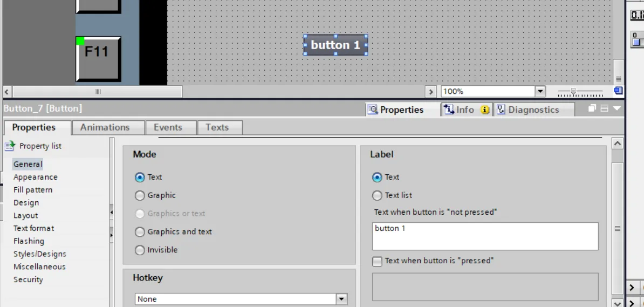Click the editor horizontal scrollbar thumb
The height and width of the screenshot is (307, 644).
pyautogui.click(x=97, y=91)
